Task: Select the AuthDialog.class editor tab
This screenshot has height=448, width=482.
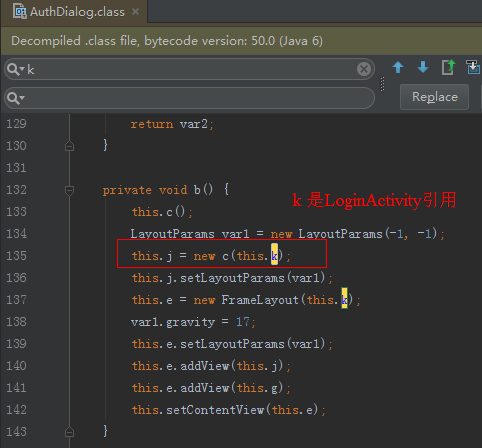Action: tap(74, 12)
